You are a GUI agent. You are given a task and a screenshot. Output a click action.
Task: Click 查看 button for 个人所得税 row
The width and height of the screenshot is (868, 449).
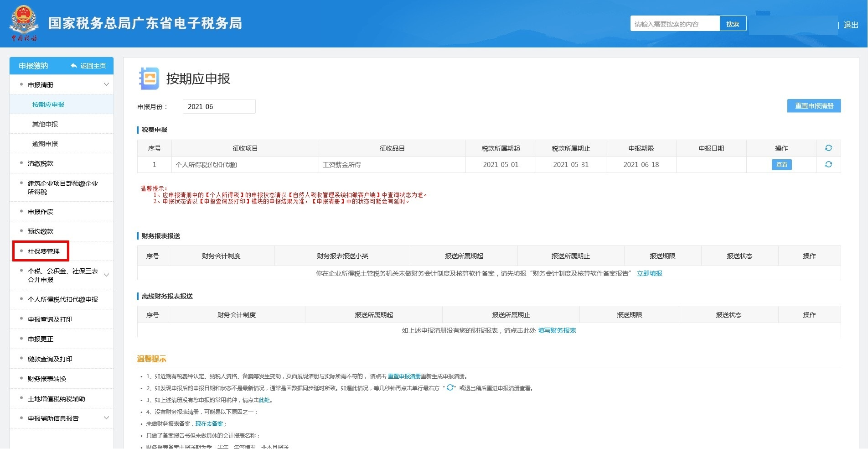(x=781, y=165)
